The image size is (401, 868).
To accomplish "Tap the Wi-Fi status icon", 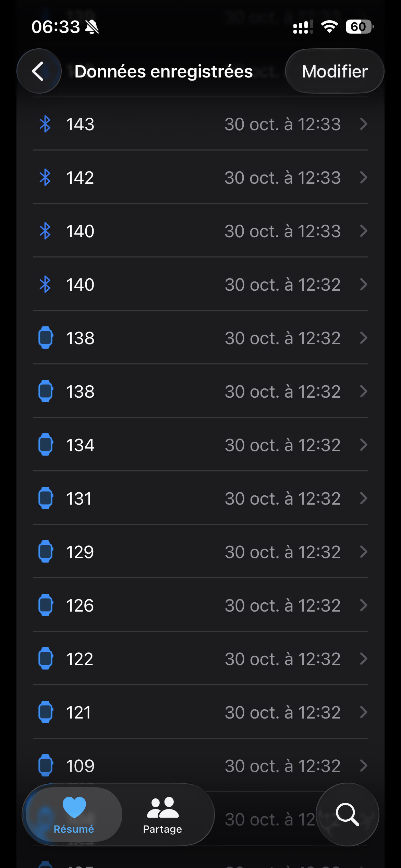I will [329, 27].
